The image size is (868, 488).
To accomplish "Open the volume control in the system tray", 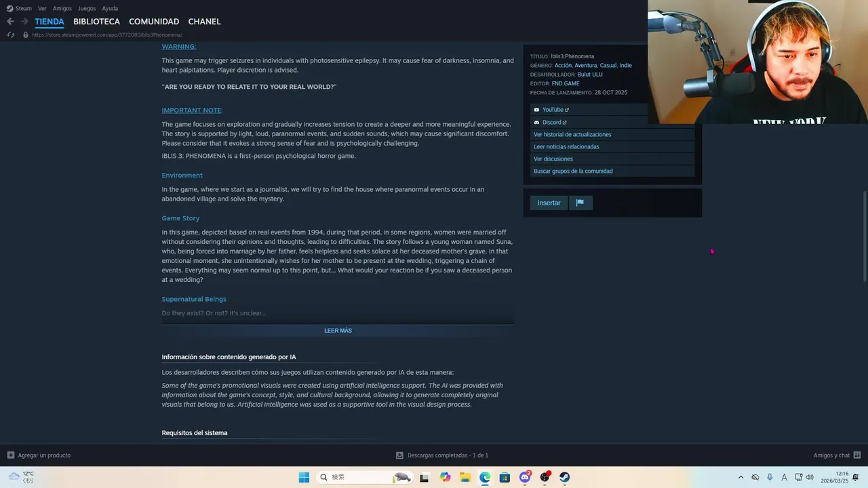I will (809, 477).
